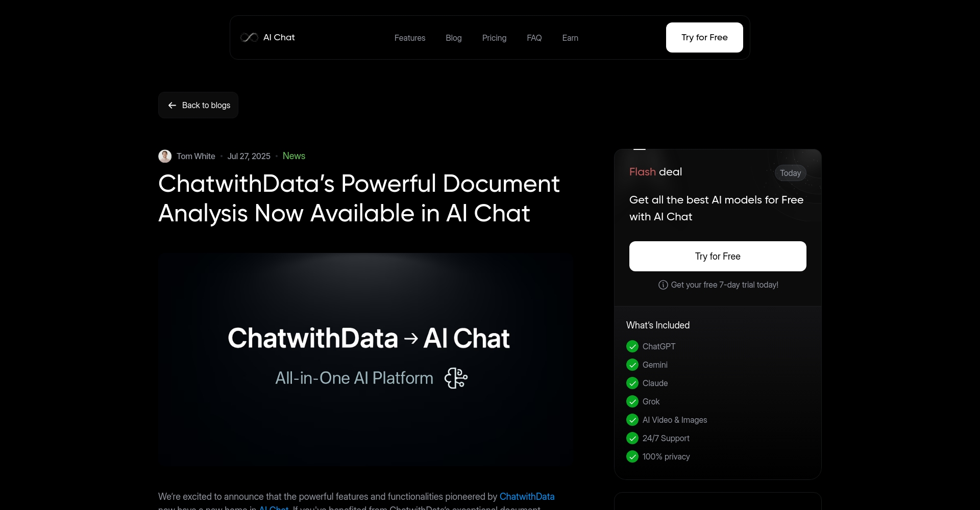Click the AI Chat link in the paragraph
The image size is (980, 510).
click(273, 507)
